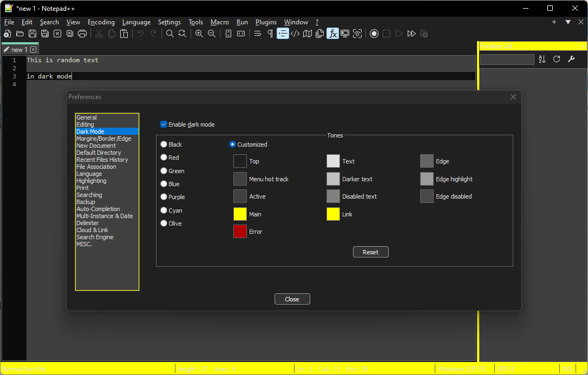The width and height of the screenshot is (588, 375).
Task: Click the Paste clipboard icon
Action: click(124, 34)
